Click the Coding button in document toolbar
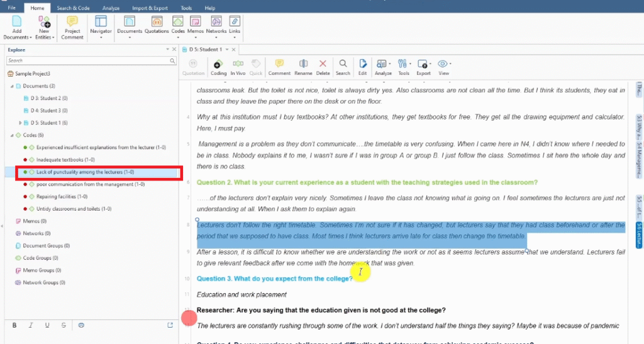 click(218, 67)
